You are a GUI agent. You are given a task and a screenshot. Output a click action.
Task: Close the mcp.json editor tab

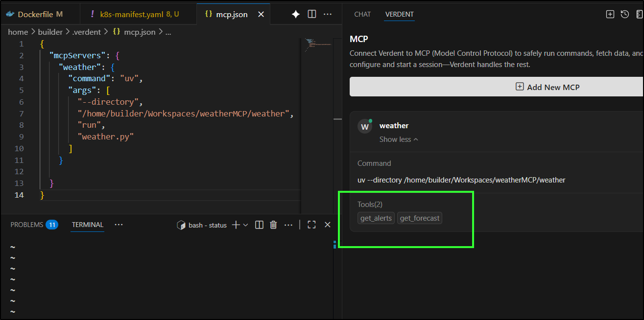pos(261,14)
